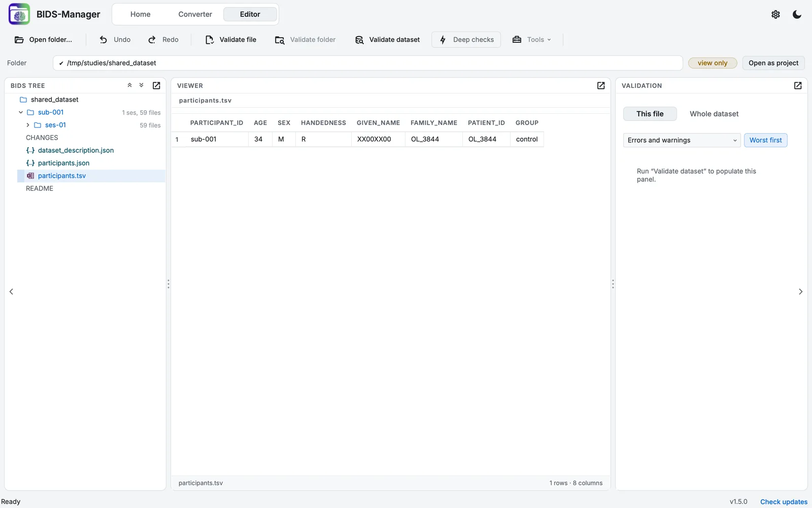Open dataset_description.json in tree
This screenshot has width=812, height=508.
(76, 150)
